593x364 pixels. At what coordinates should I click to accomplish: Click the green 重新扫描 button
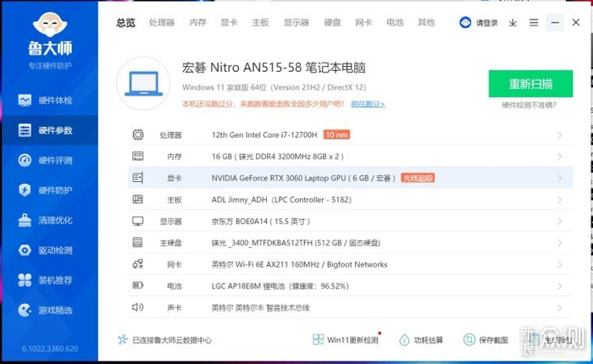tap(530, 84)
